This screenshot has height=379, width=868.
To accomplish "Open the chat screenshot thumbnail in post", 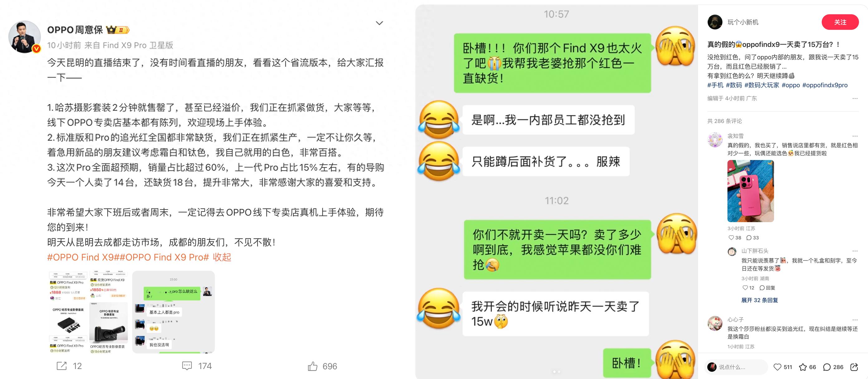I will coord(174,312).
